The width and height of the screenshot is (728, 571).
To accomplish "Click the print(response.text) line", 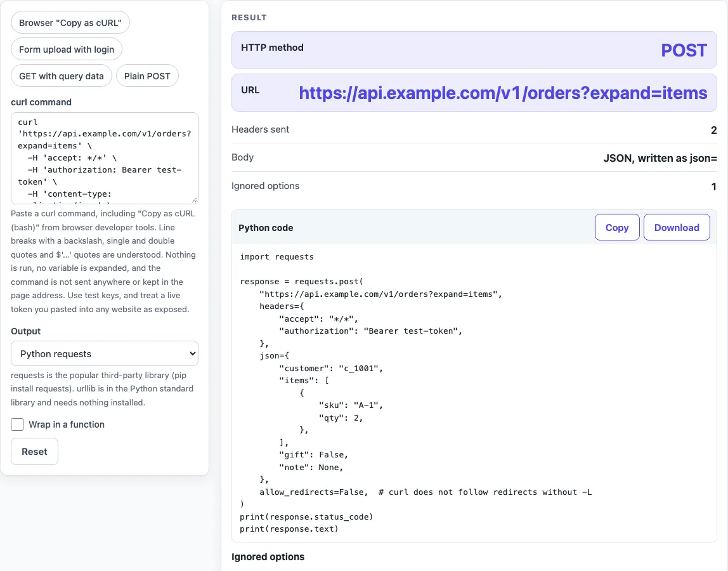I will pos(289,528).
